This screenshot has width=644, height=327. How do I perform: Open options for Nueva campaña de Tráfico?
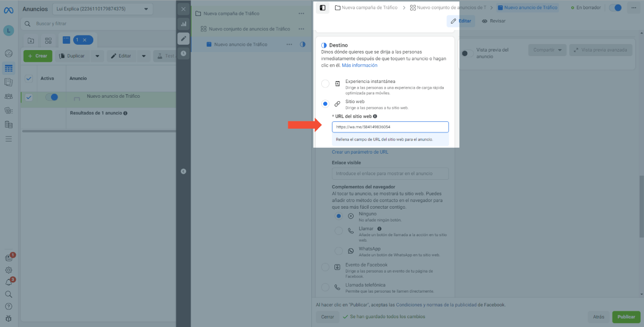point(301,14)
